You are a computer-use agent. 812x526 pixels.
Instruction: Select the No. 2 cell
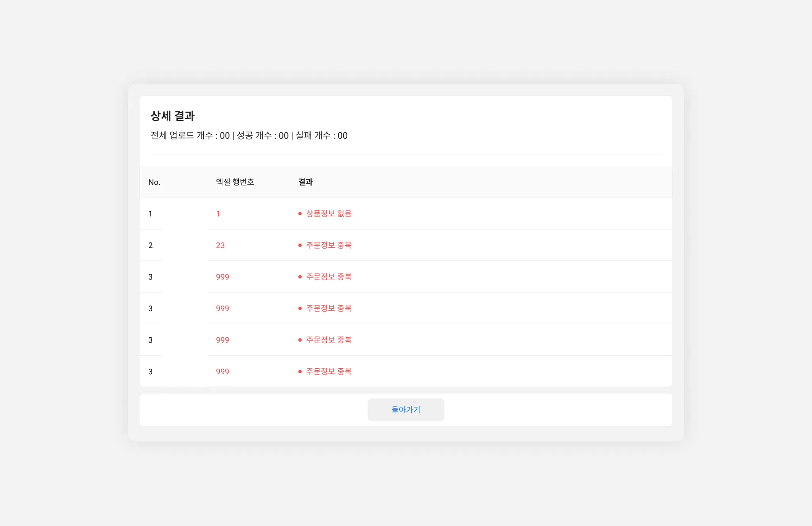tap(150, 245)
